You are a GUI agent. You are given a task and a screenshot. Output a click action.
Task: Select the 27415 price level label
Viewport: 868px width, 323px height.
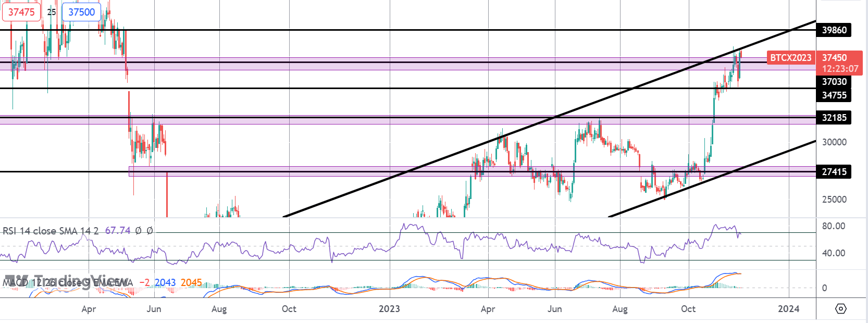834,171
